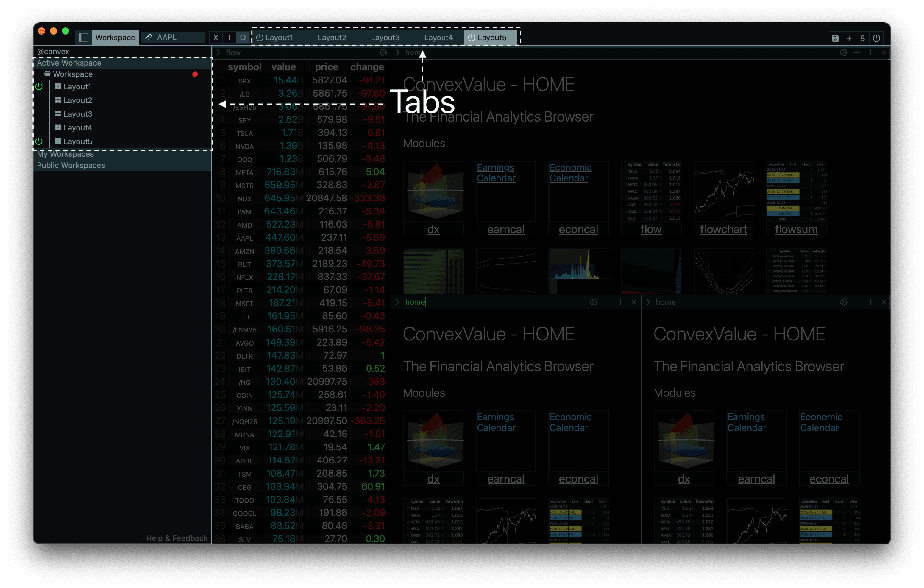Open Economic Calendar link in top home panel
This screenshot has width=924, height=588.
click(x=570, y=173)
